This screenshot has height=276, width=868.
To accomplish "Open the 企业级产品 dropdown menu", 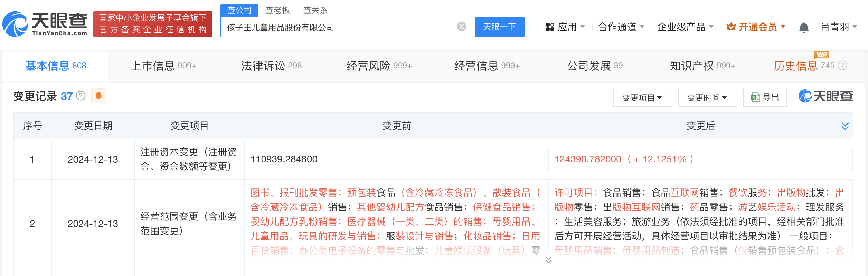I will [685, 27].
